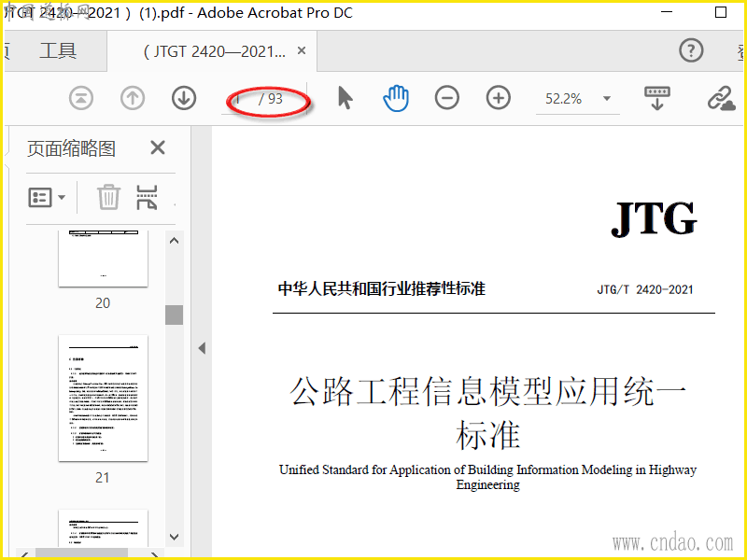The image size is (747, 560).
Task: Show previous page up arrow
Action: tap(133, 99)
